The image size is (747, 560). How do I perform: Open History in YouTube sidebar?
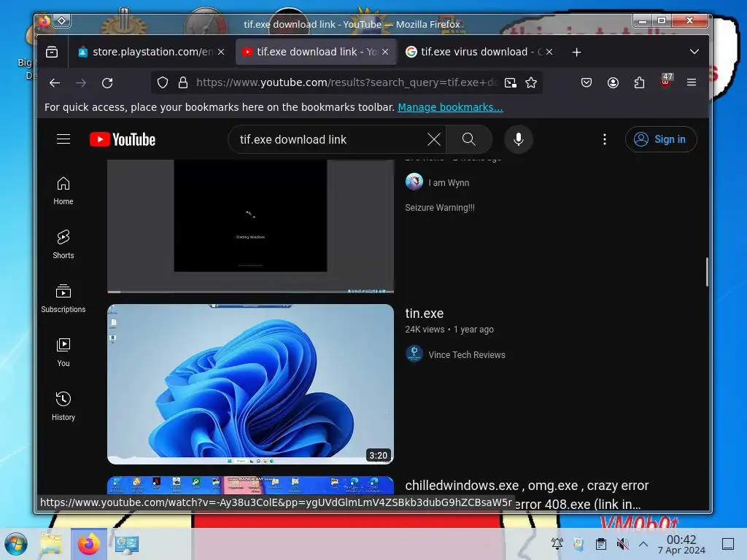tap(63, 406)
